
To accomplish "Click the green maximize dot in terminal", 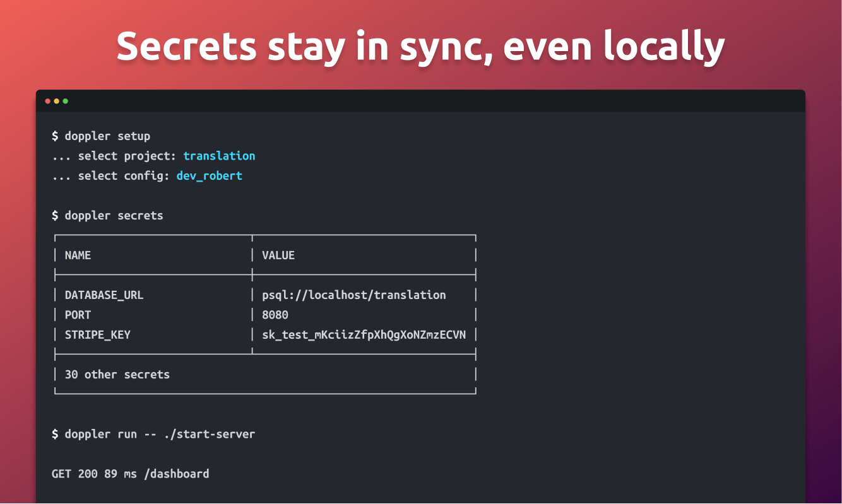I will click(66, 101).
